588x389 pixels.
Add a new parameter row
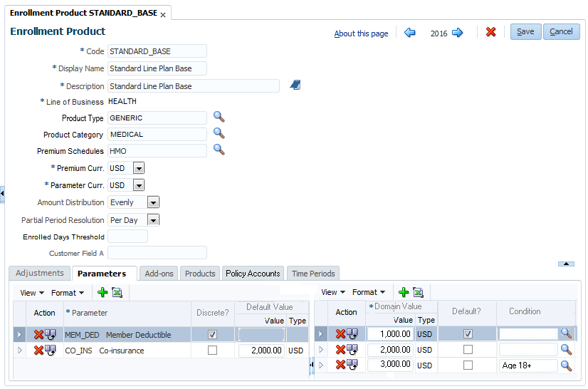pos(103,293)
